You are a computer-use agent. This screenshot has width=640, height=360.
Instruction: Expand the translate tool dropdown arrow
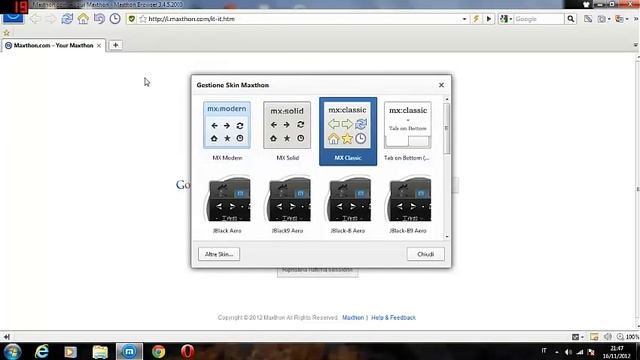pyautogui.click(x=627, y=19)
